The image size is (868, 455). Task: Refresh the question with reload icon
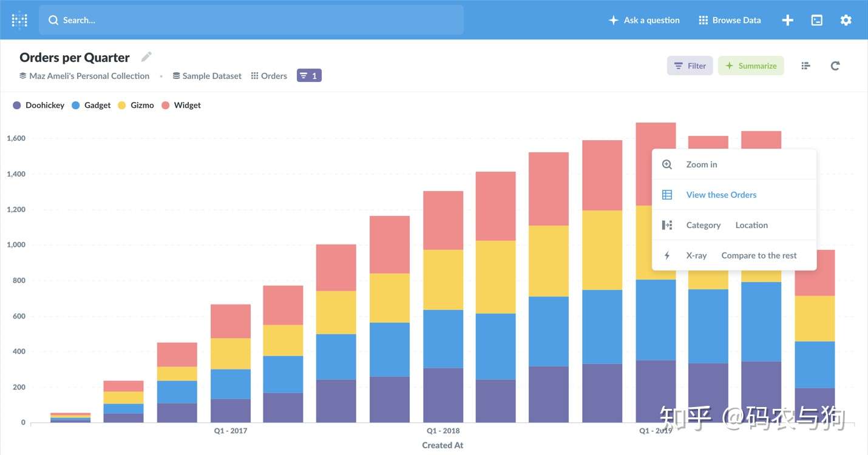click(x=835, y=66)
